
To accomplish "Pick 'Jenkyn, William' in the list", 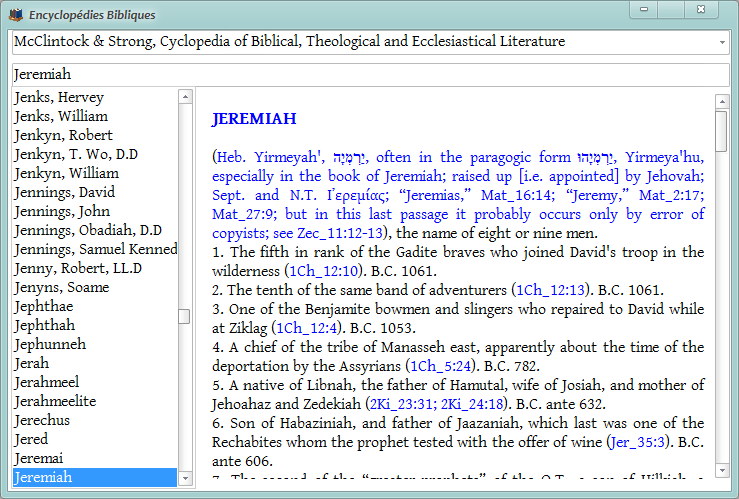I will pos(95,173).
